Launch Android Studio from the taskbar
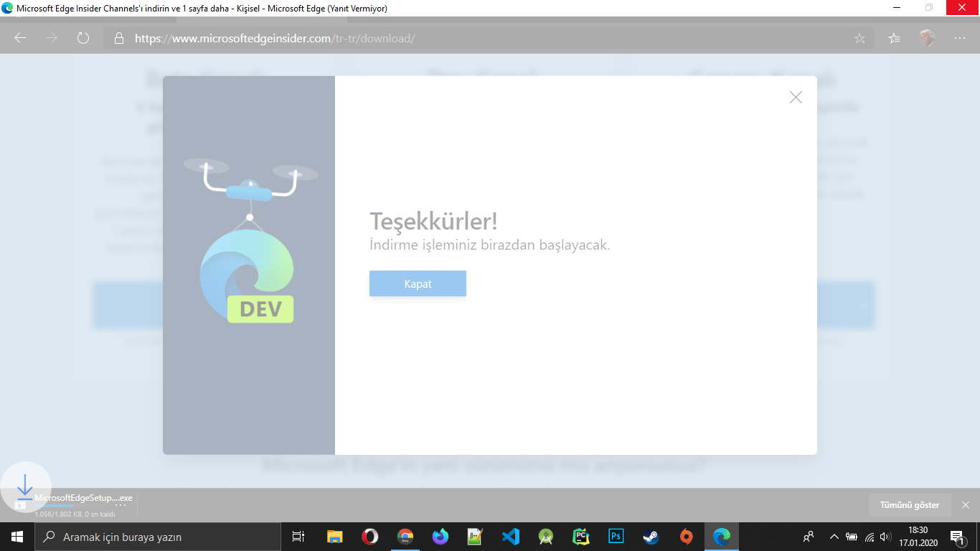 click(546, 537)
